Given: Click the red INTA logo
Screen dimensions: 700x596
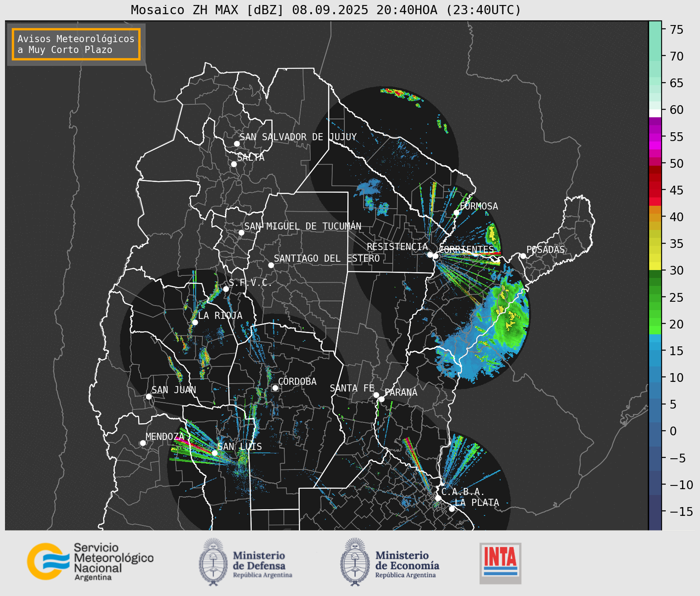Looking at the screenshot, I should pos(500,563).
